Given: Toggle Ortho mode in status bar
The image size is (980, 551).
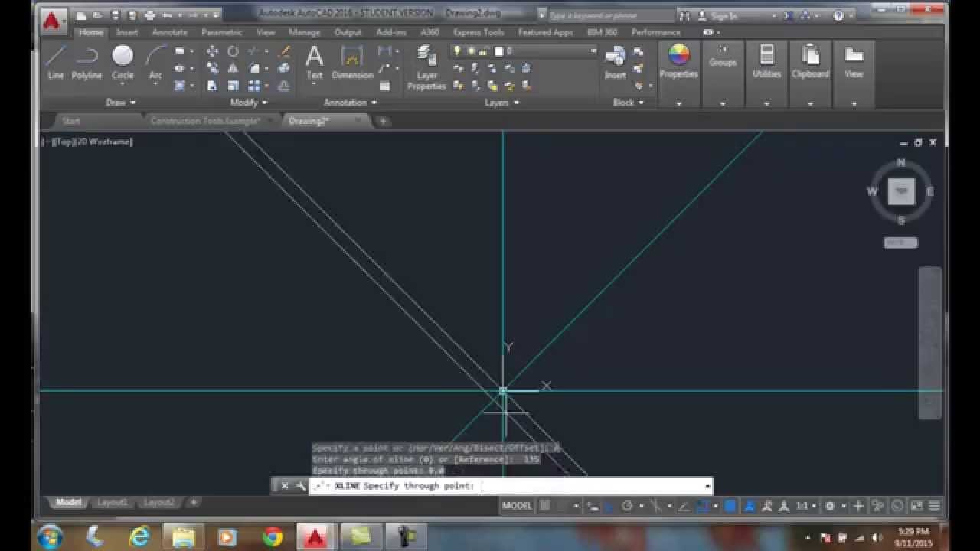Looking at the screenshot, I should (610, 506).
